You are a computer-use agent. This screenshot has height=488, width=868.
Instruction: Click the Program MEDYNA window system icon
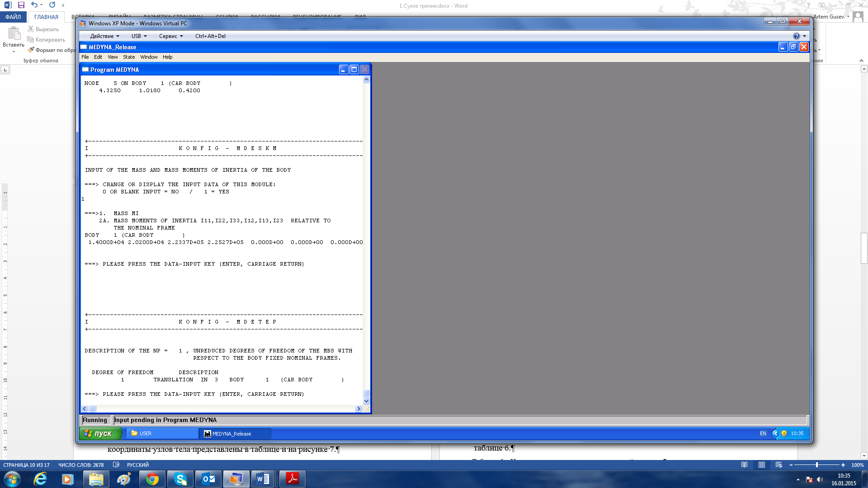tap(85, 70)
